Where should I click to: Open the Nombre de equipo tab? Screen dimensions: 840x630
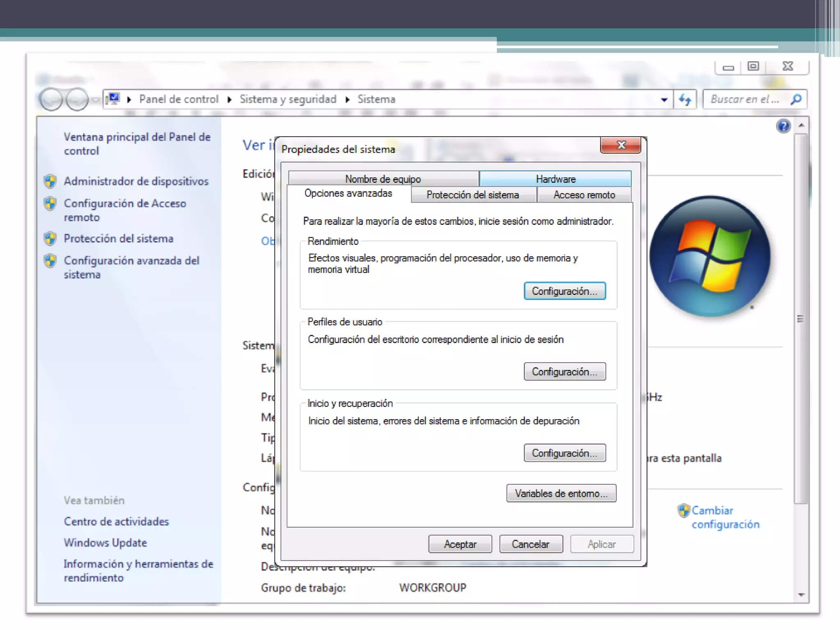click(383, 179)
